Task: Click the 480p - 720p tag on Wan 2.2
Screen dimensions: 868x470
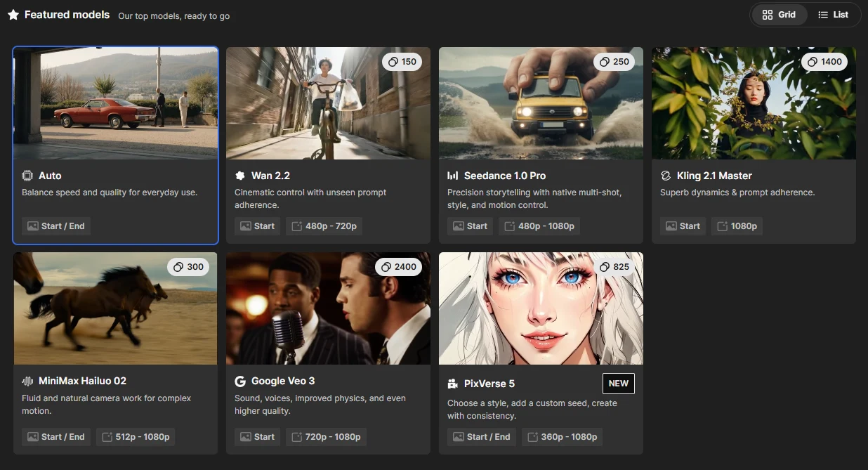Action: click(324, 226)
